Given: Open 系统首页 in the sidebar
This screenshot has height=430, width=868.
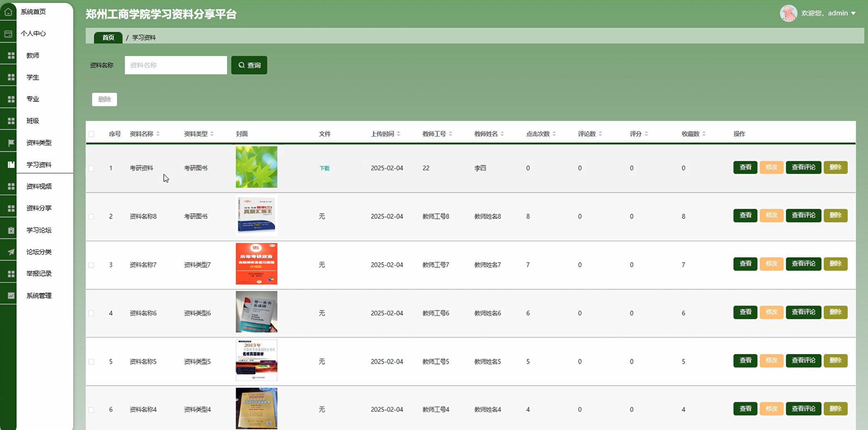Looking at the screenshot, I should (x=33, y=12).
